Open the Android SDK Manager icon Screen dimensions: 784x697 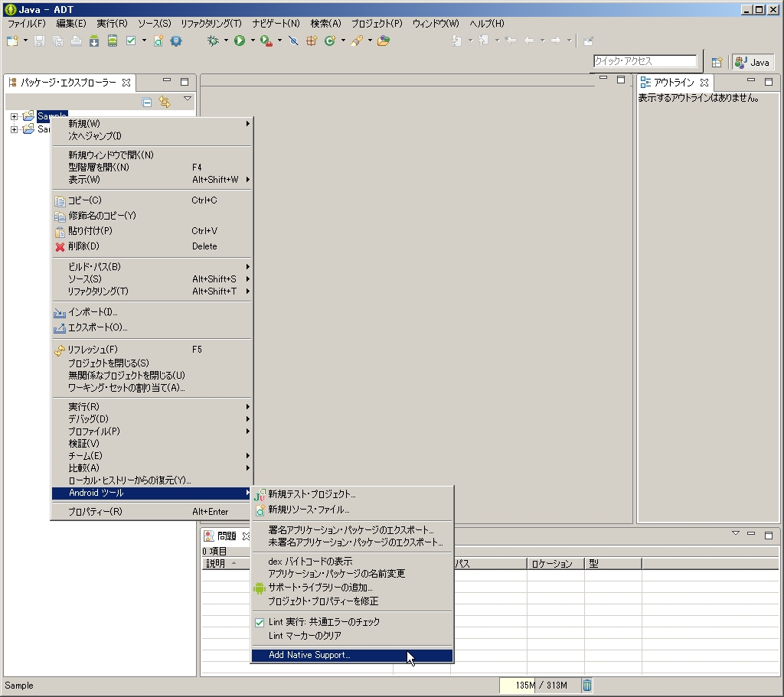94,41
